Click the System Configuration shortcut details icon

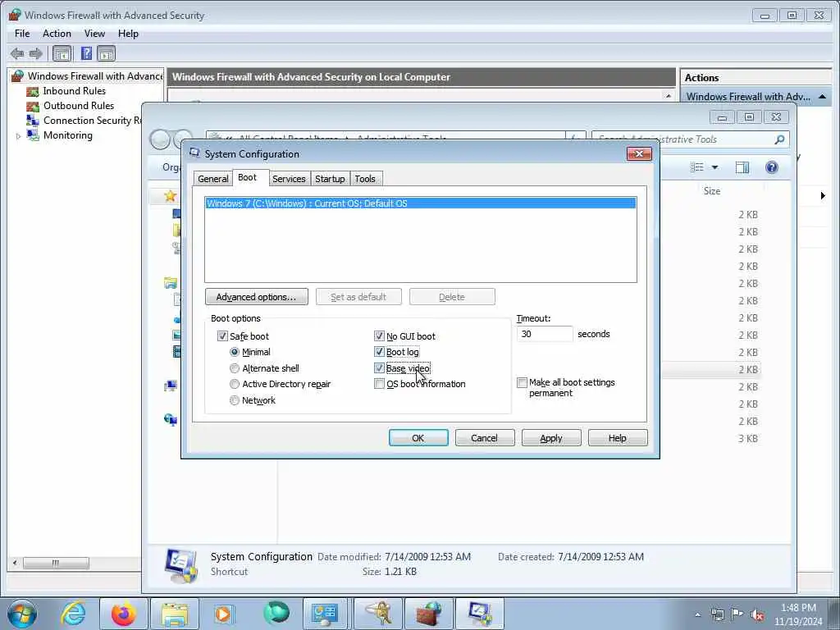click(181, 565)
